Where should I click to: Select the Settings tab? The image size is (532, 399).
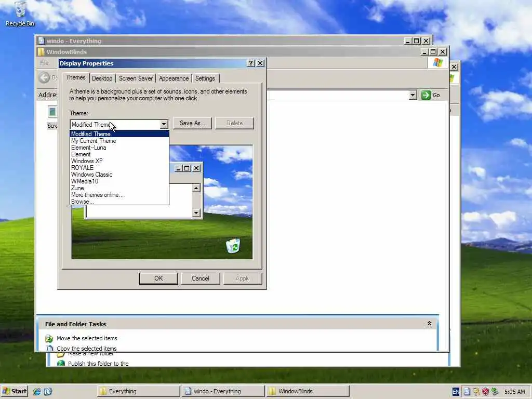click(x=205, y=78)
